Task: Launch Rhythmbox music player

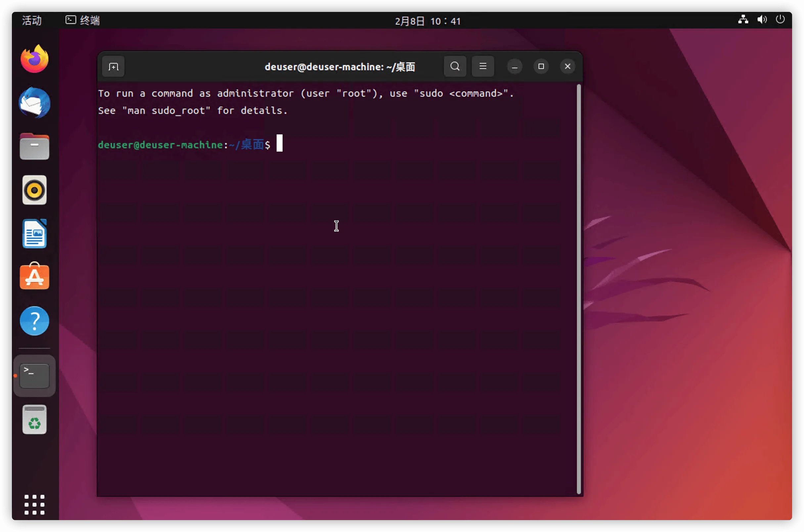Action: (34, 190)
